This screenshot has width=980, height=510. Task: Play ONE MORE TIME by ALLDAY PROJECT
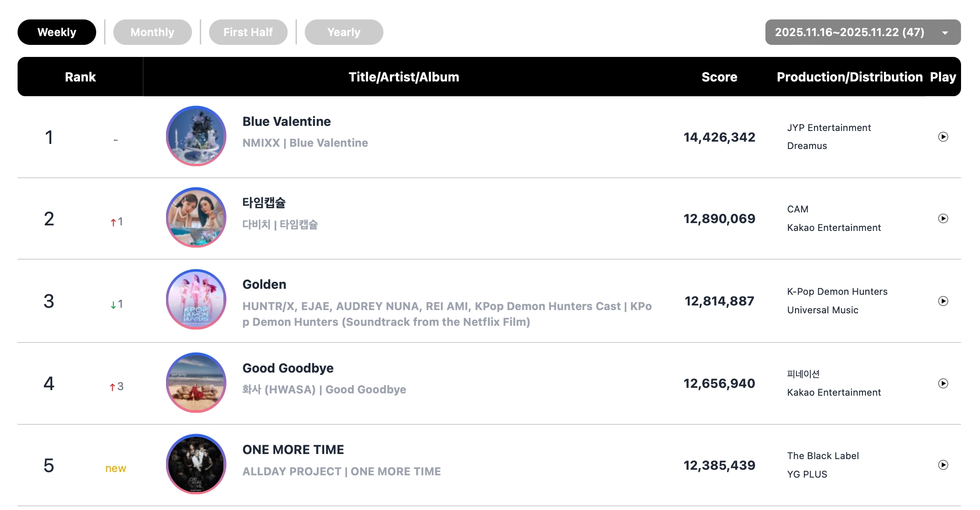943,465
